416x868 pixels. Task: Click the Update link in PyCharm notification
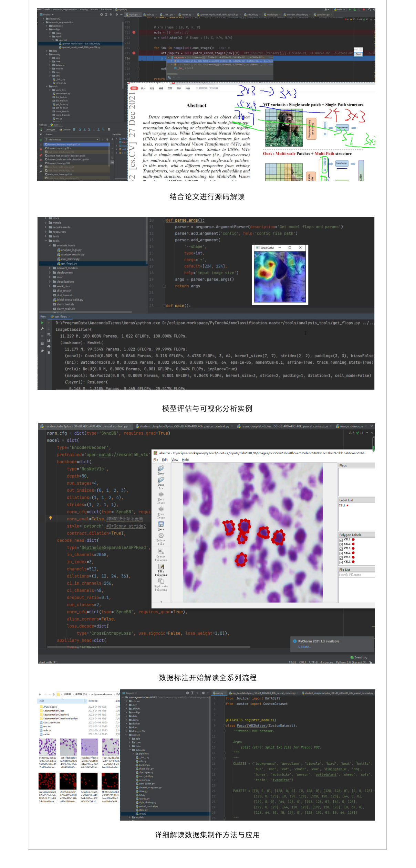(x=304, y=647)
